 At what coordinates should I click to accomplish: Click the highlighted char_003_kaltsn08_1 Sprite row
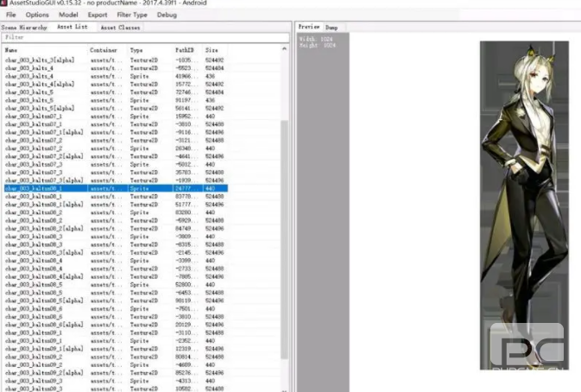[116, 188]
